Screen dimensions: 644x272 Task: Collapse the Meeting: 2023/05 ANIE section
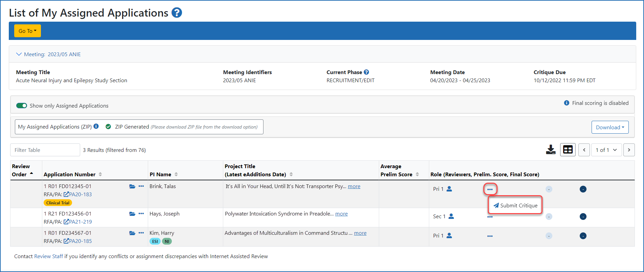point(19,54)
